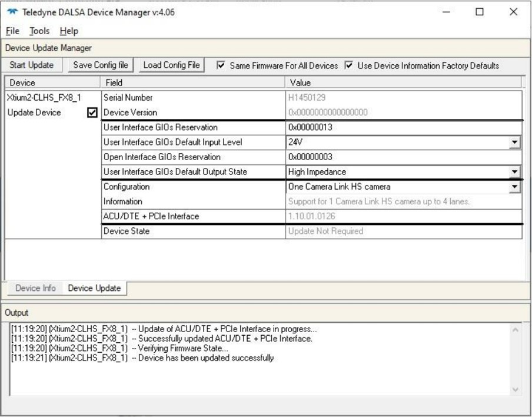Click the Device Version value 0x0000000000000000
532x417 pixels.
pos(328,112)
